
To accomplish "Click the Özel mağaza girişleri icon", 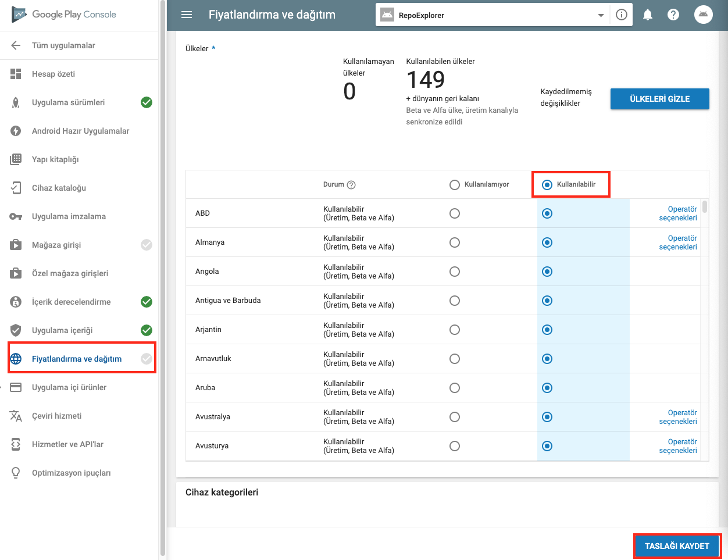I will click(16, 273).
